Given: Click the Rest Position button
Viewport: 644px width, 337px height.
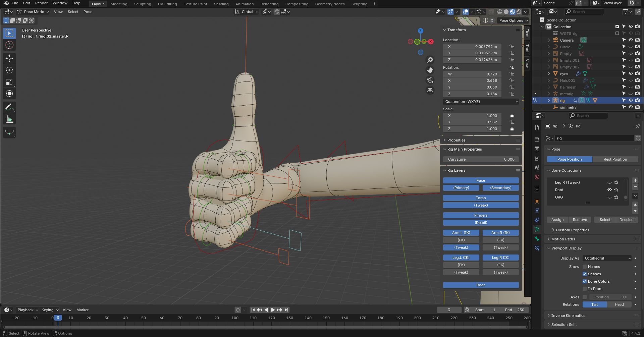Looking at the screenshot, I should 615,159.
